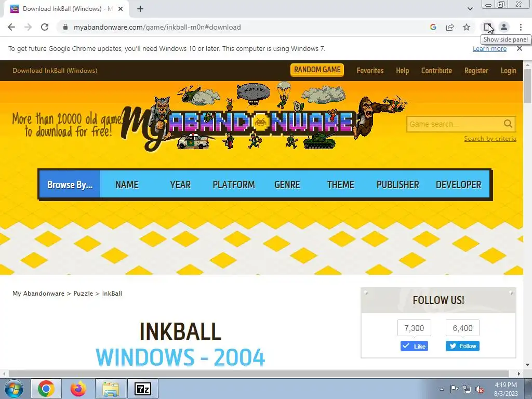The image size is (532, 399).
Task: Go forward using the browser forward arrow
Action: pyautogui.click(x=28, y=27)
